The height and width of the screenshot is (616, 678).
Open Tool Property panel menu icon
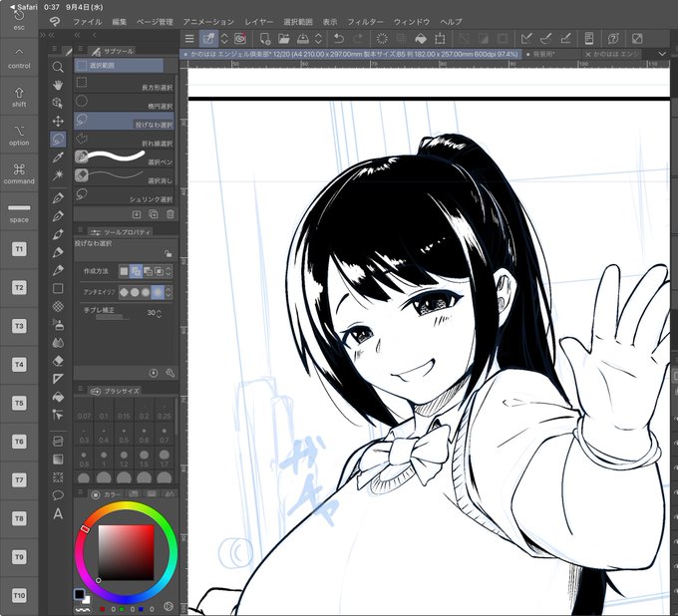point(80,229)
